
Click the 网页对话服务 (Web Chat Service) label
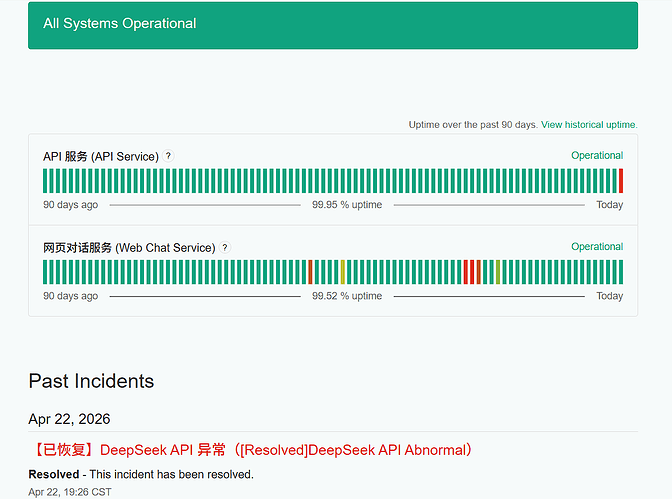(x=129, y=248)
